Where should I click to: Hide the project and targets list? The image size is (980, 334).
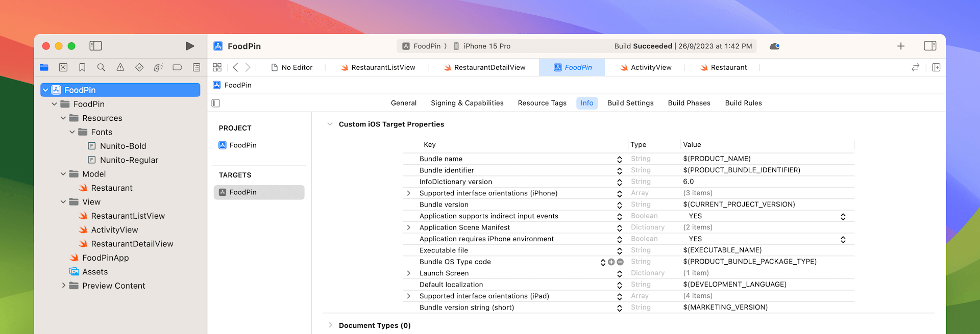[216, 104]
